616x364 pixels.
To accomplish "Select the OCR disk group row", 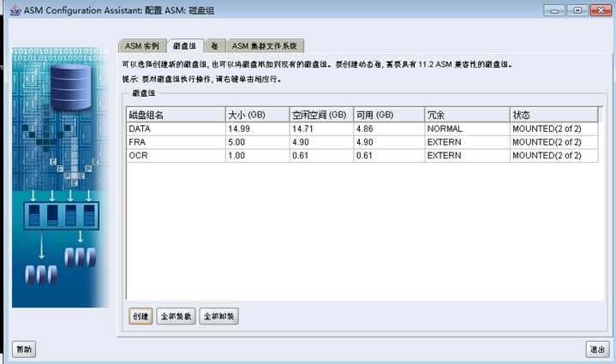I will tap(362, 156).
